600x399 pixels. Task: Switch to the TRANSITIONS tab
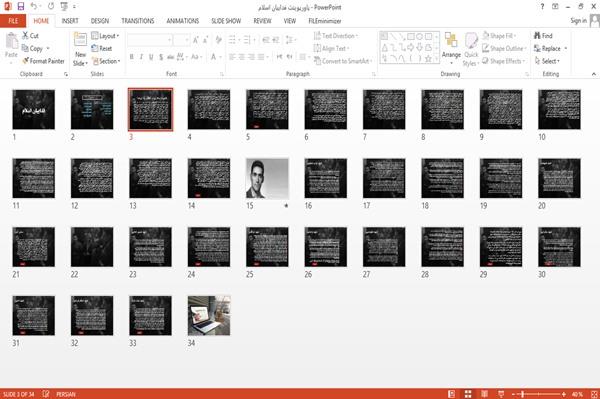[x=138, y=21]
